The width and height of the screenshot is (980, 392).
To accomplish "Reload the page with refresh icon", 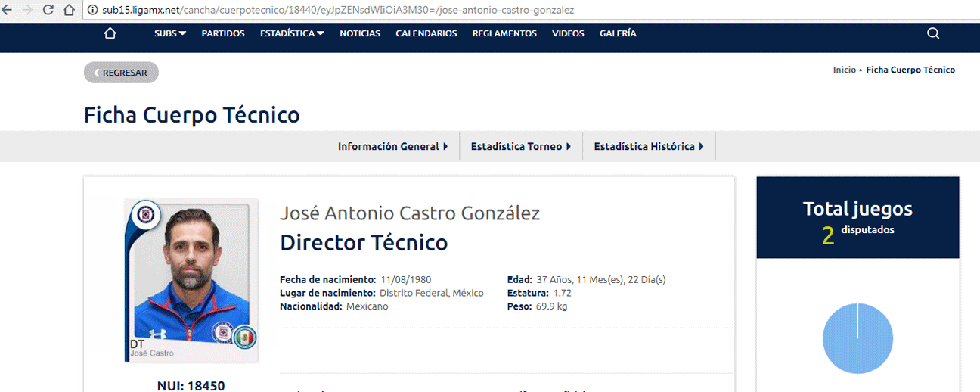I will tap(48, 11).
